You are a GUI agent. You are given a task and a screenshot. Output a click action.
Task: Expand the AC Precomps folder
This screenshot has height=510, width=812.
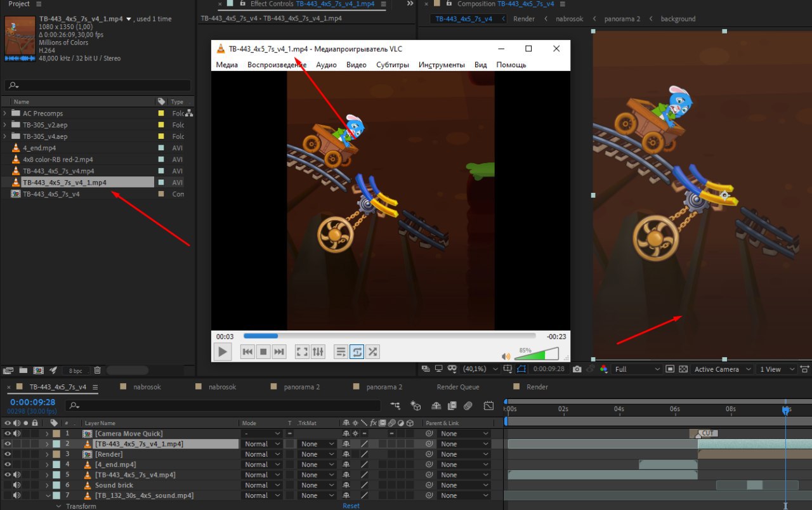pos(5,114)
